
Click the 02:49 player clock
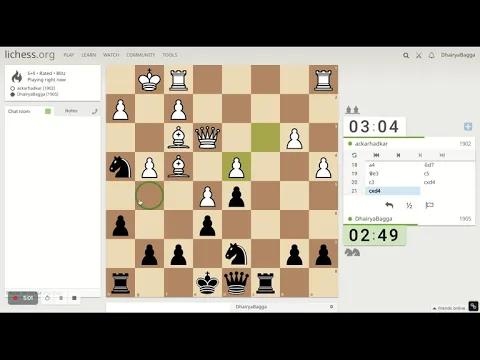point(374,235)
